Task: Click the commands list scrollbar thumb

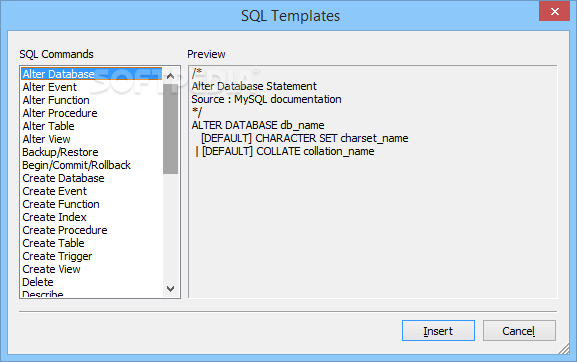Action: (170, 129)
